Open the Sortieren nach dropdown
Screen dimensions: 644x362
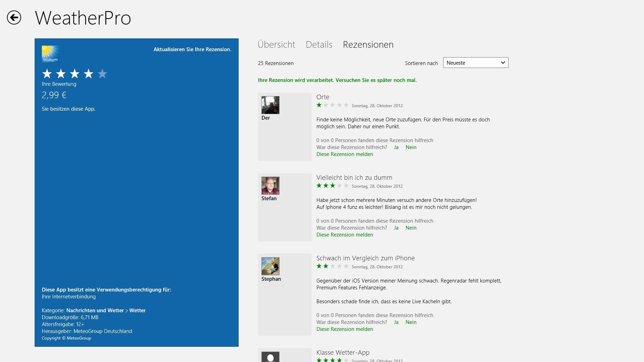click(x=476, y=63)
